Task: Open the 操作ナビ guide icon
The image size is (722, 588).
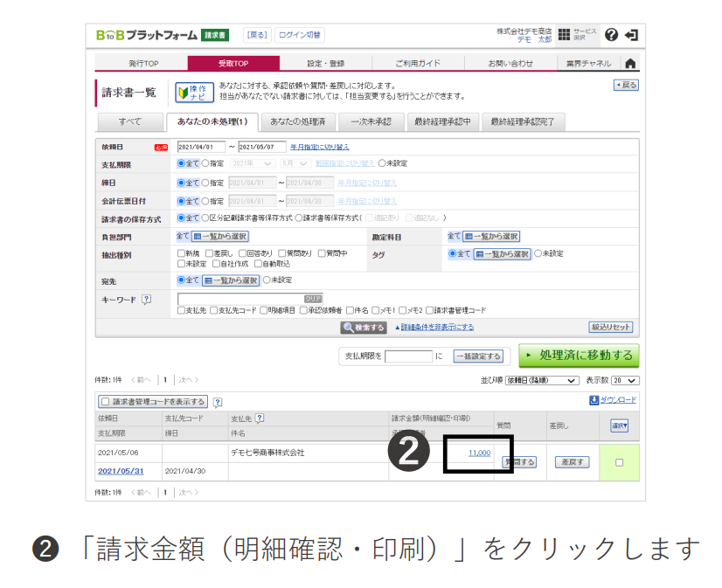Action: [192, 92]
